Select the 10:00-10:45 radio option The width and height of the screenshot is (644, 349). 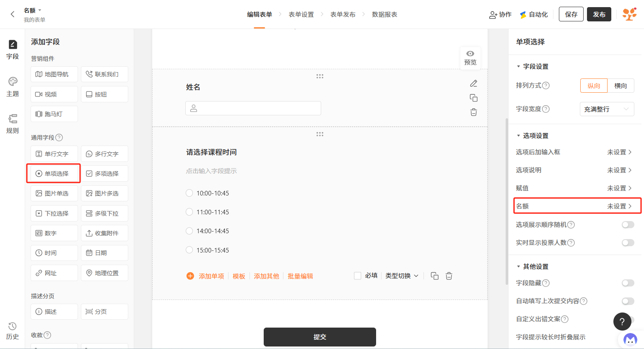(189, 193)
